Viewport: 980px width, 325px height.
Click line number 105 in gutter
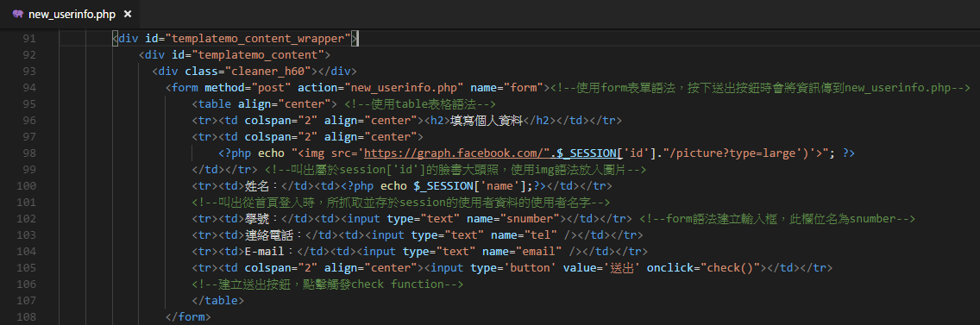click(x=26, y=267)
